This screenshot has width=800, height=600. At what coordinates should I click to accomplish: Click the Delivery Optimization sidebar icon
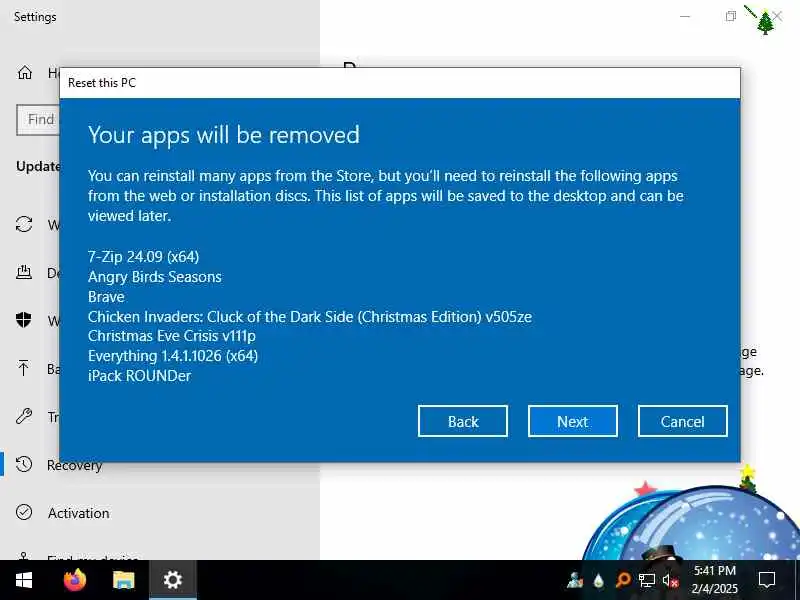pyautogui.click(x=23, y=272)
